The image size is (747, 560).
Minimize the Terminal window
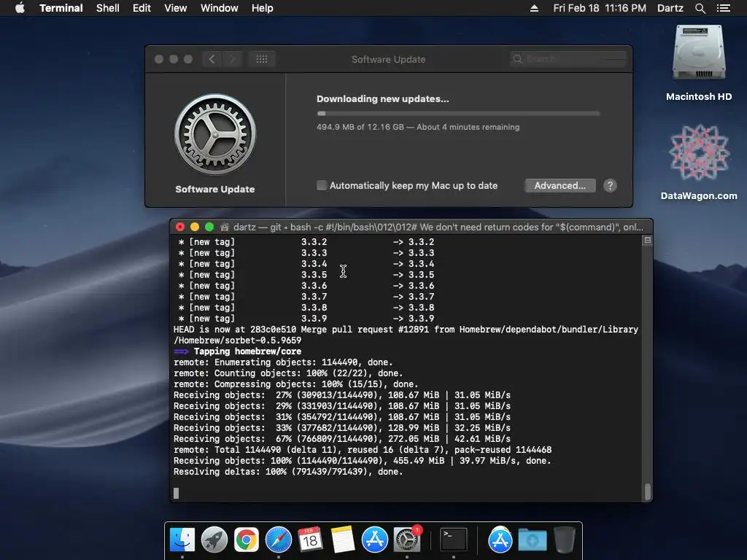click(194, 227)
